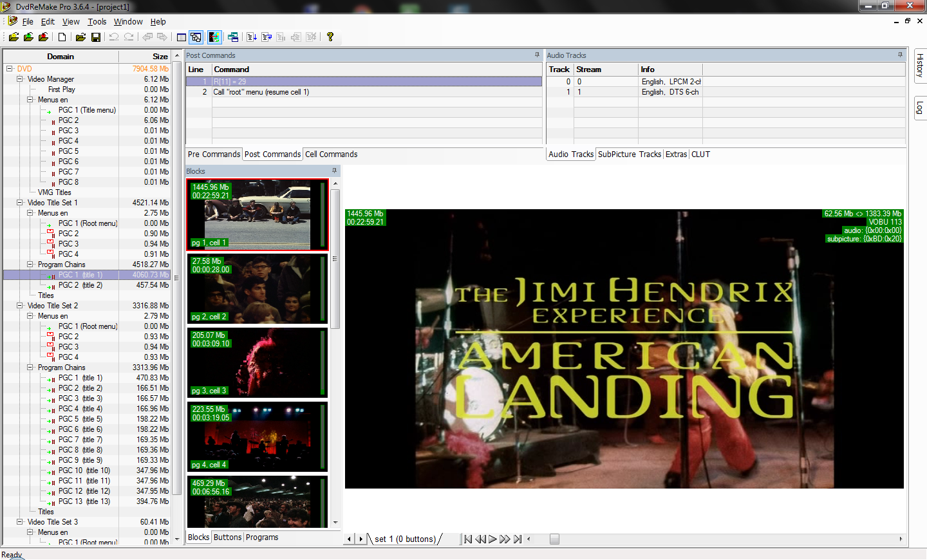Create a new project with blank page icon
The height and width of the screenshot is (560, 927).
pyautogui.click(x=62, y=37)
